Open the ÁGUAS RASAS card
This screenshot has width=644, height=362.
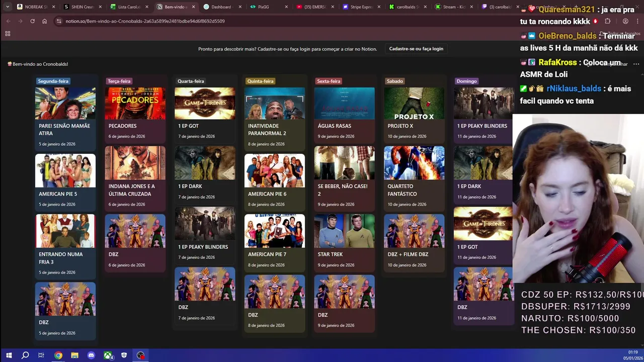pyautogui.click(x=344, y=115)
